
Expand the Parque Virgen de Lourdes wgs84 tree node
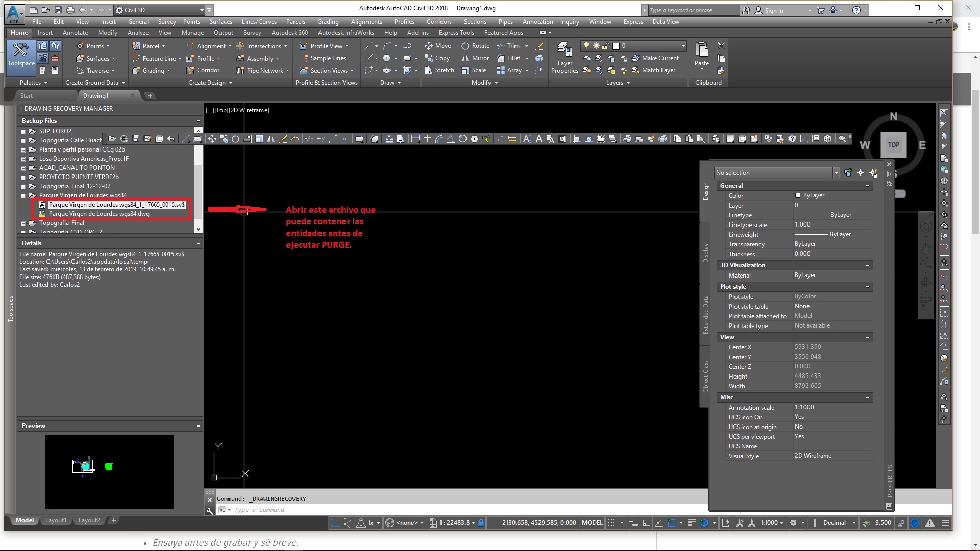click(x=24, y=195)
